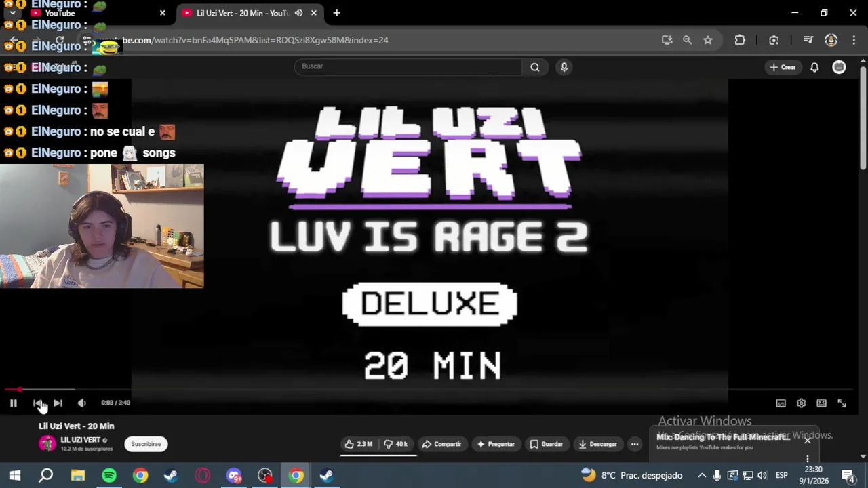
Task: Open the first Steam taskbar icon
Action: [x=172, y=475]
